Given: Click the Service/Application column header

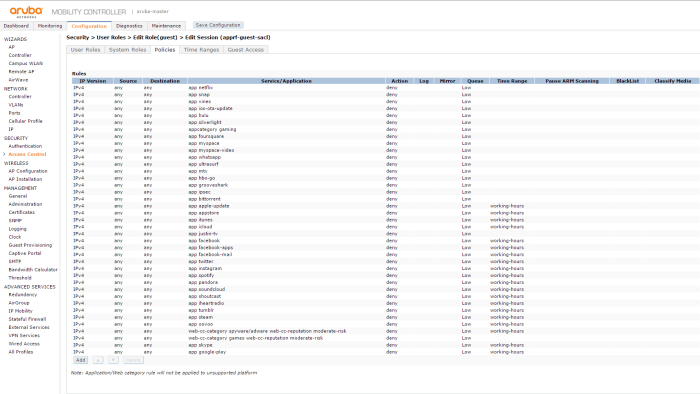Looking at the screenshot, I should coord(286,81).
